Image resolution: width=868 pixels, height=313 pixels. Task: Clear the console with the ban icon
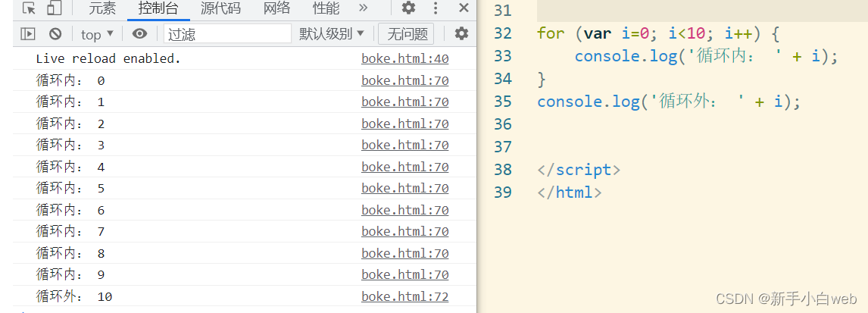point(55,34)
